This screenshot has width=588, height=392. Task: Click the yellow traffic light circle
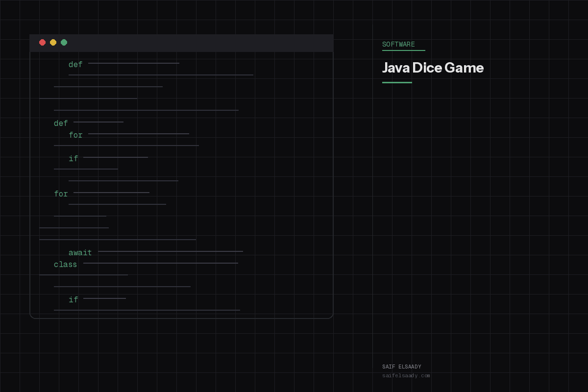click(x=53, y=42)
